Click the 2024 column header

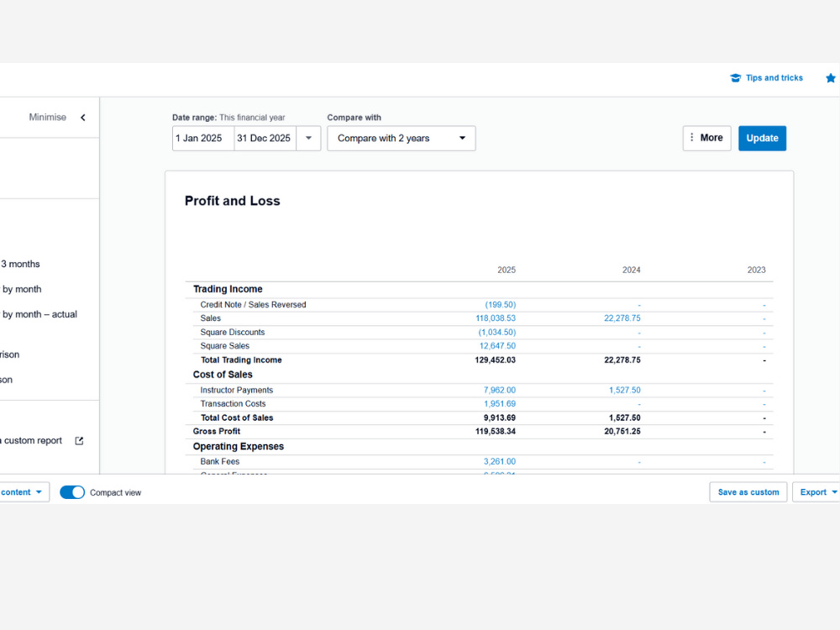pos(631,270)
